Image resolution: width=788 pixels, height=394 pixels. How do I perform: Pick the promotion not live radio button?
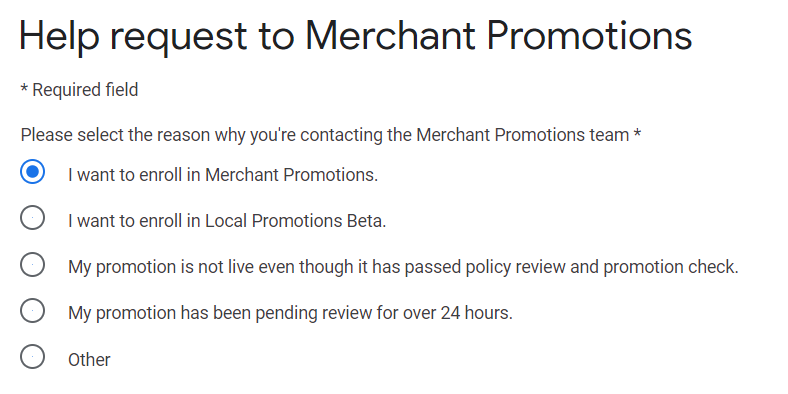point(32,264)
